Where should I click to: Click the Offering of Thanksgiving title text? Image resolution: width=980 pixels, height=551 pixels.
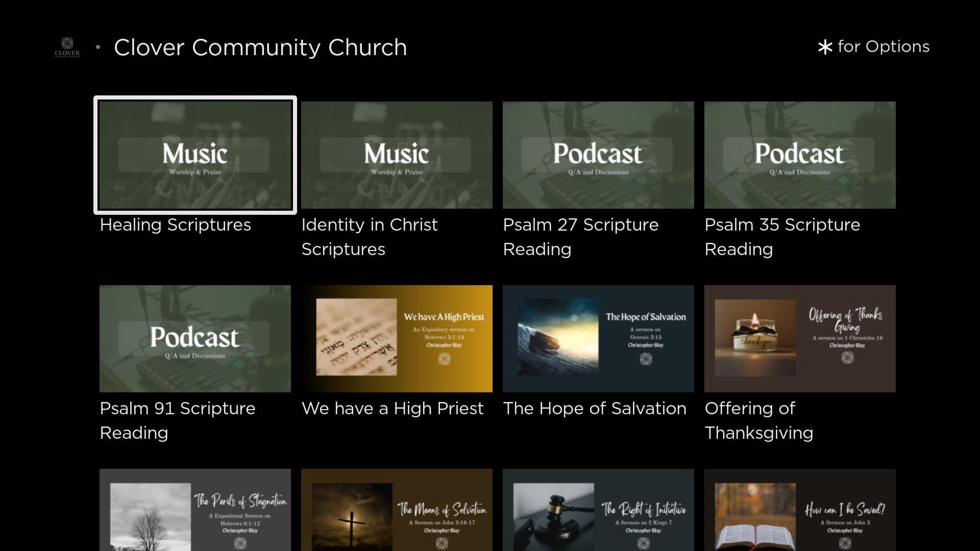click(x=758, y=421)
